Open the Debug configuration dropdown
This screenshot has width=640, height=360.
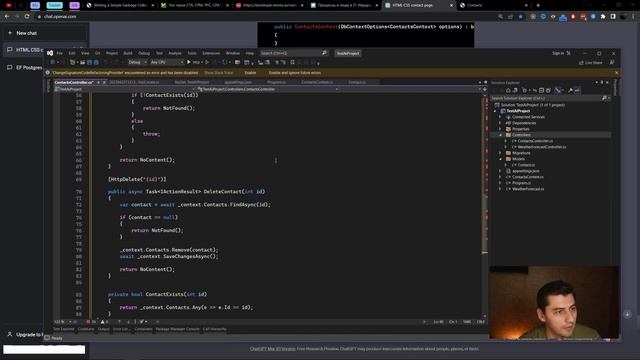(x=138, y=62)
